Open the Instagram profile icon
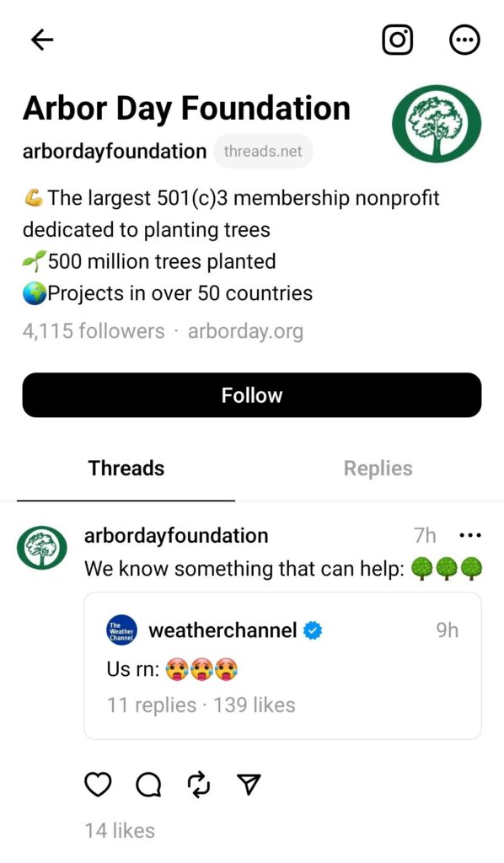504x863 pixels. (x=398, y=40)
